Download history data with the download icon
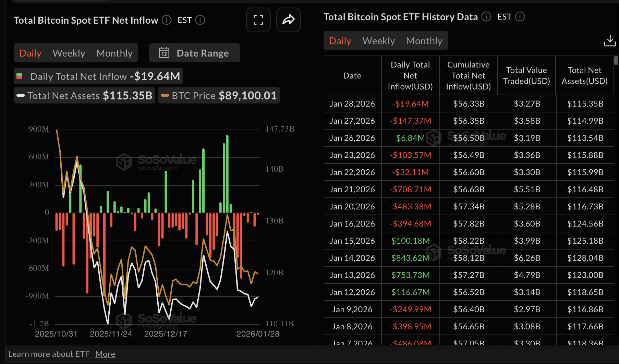This screenshot has height=364, width=619. click(x=610, y=40)
